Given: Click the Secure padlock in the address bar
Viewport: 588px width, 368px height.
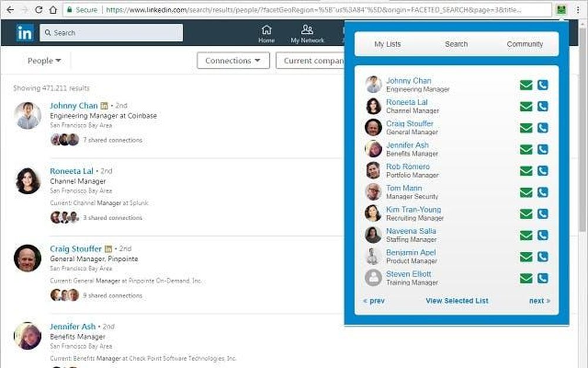Looking at the screenshot, I should pyautogui.click(x=71, y=10).
